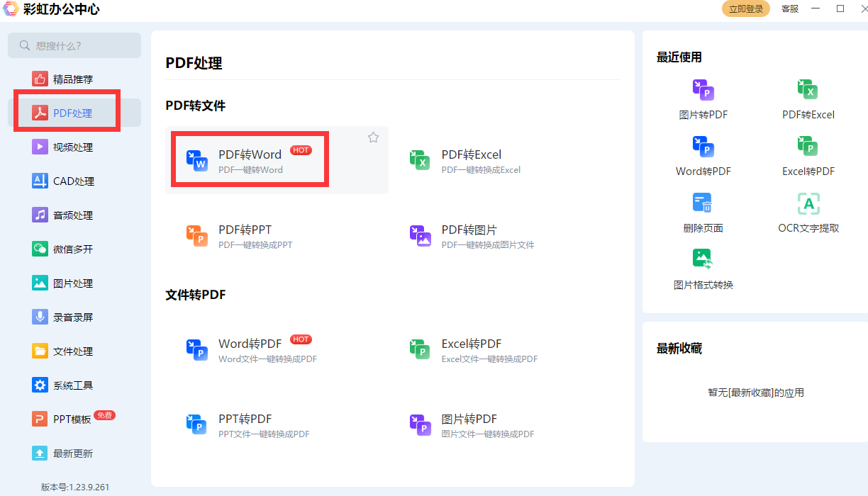Screen dimensions: 868x496
Task: Open recently used 删除页面 icon
Action: click(703, 203)
